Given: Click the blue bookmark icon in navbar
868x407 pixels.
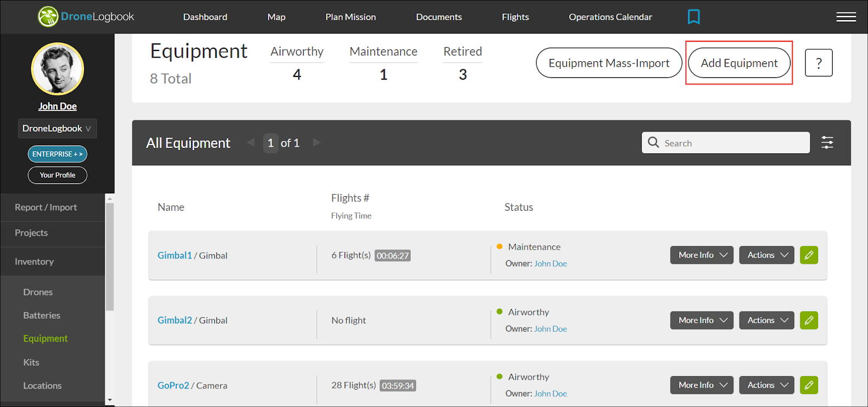Looking at the screenshot, I should 693,17.
